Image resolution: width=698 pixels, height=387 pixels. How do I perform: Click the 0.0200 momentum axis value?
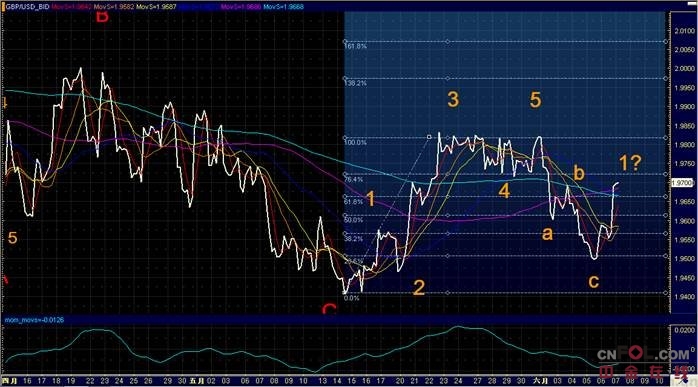click(x=684, y=330)
